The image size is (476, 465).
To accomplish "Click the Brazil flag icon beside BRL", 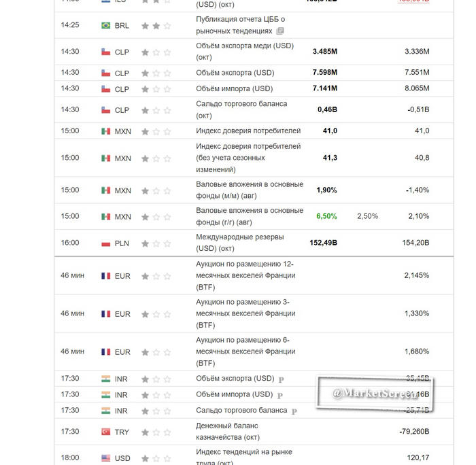I will tap(105, 26).
